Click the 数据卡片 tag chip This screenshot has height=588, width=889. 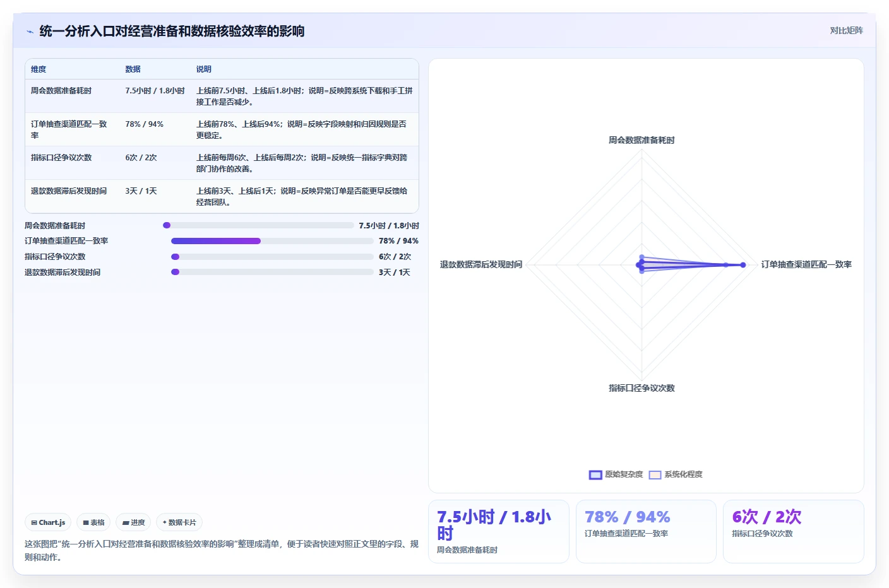point(179,522)
